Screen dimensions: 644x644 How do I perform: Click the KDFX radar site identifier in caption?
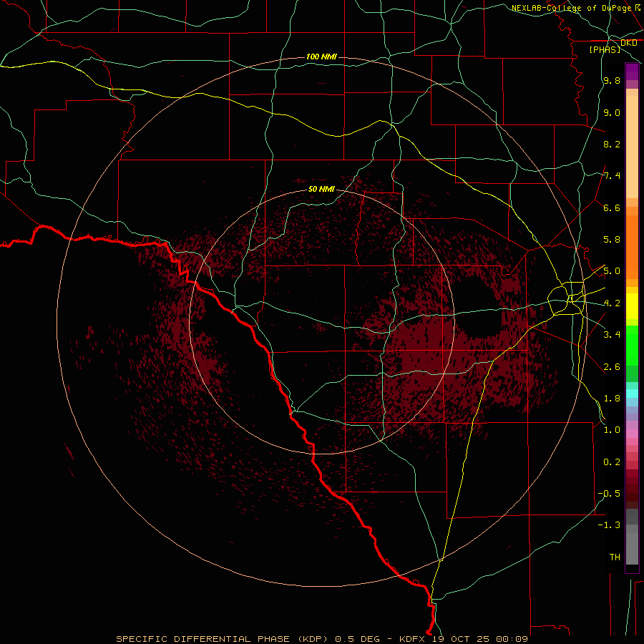coord(414,639)
